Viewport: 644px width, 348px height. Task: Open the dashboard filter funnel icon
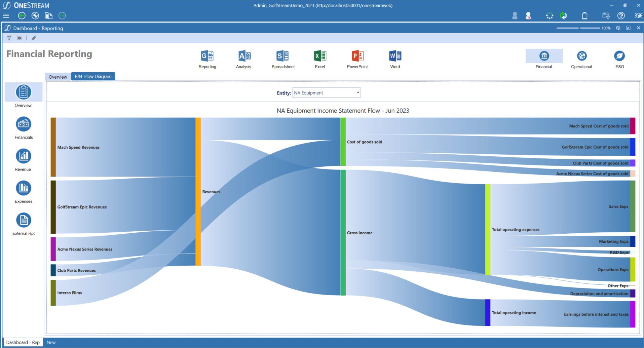click(x=9, y=38)
